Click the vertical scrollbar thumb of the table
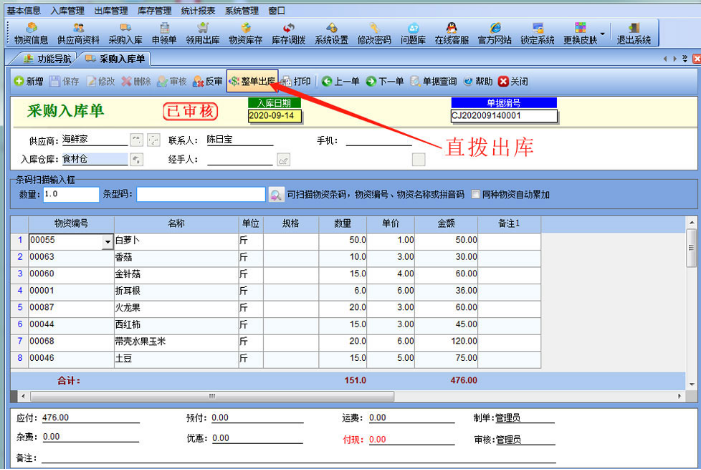Screen dimensions: 701x470 [691, 248]
